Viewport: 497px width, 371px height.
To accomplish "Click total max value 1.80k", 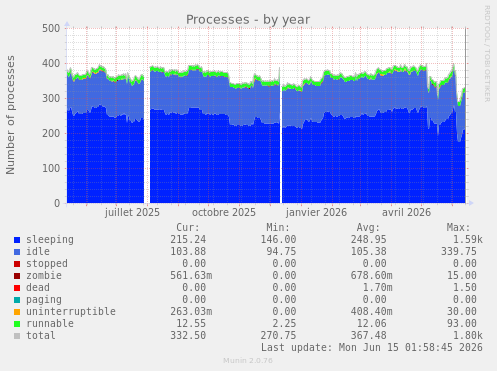I will 468,336.
